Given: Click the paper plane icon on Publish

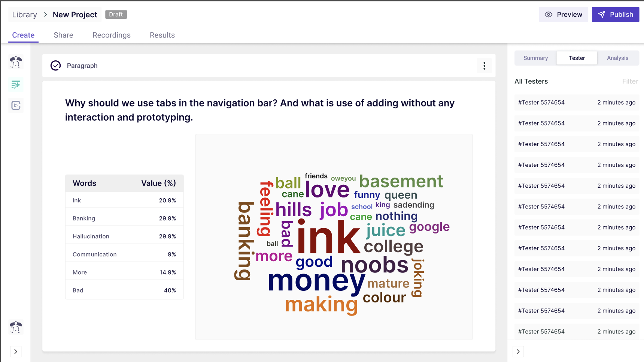Looking at the screenshot, I should (601, 15).
